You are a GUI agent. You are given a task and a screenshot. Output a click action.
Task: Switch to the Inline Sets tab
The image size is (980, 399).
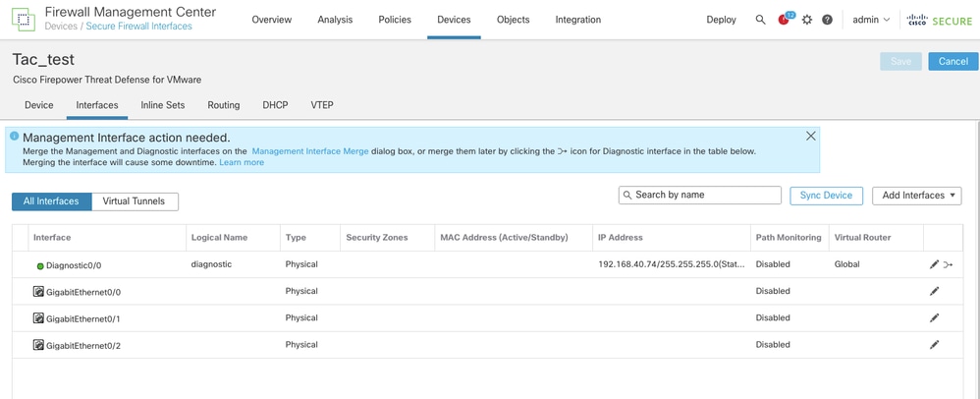click(162, 105)
